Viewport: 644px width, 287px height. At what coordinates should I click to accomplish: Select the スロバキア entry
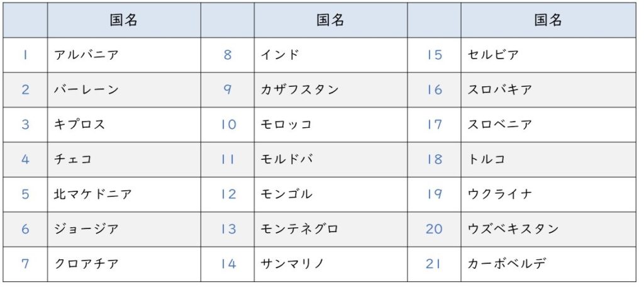[548, 90]
